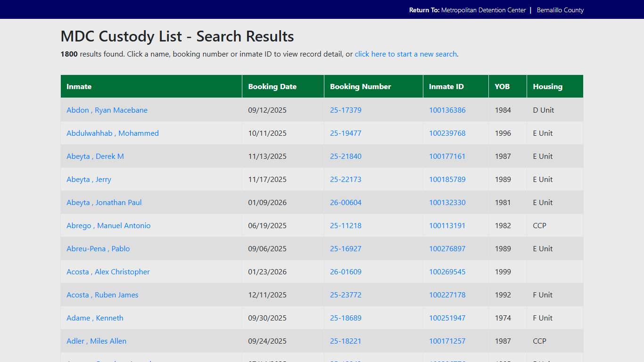View inmate ID 100227178 for Acosta, Ruben
The image size is (644, 362).
coord(447,295)
